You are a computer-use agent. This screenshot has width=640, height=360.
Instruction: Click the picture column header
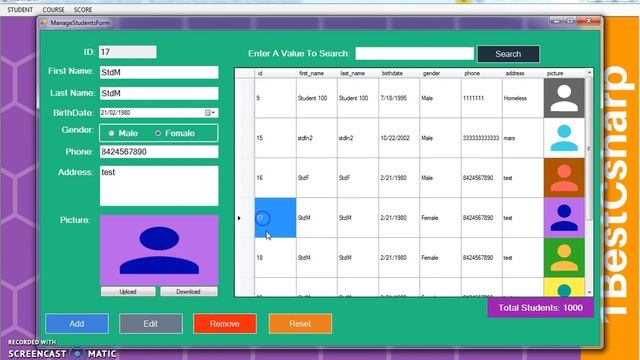point(564,73)
